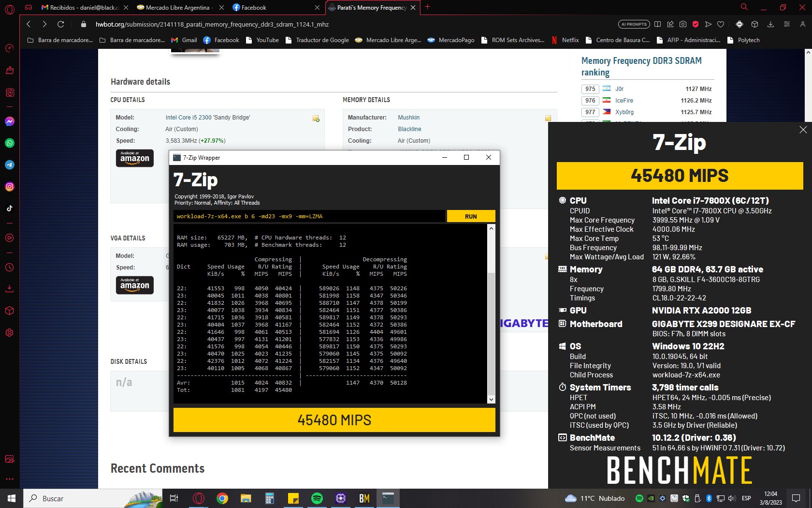Open WhatsApp in the Opera sidebar
This screenshot has height=508, width=812.
click(x=10, y=143)
